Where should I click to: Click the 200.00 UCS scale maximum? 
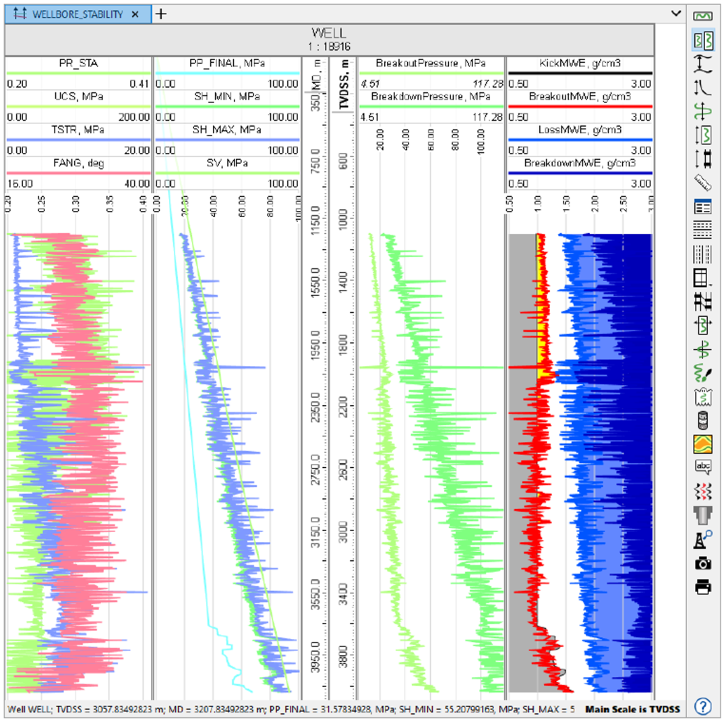pos(134,117)
